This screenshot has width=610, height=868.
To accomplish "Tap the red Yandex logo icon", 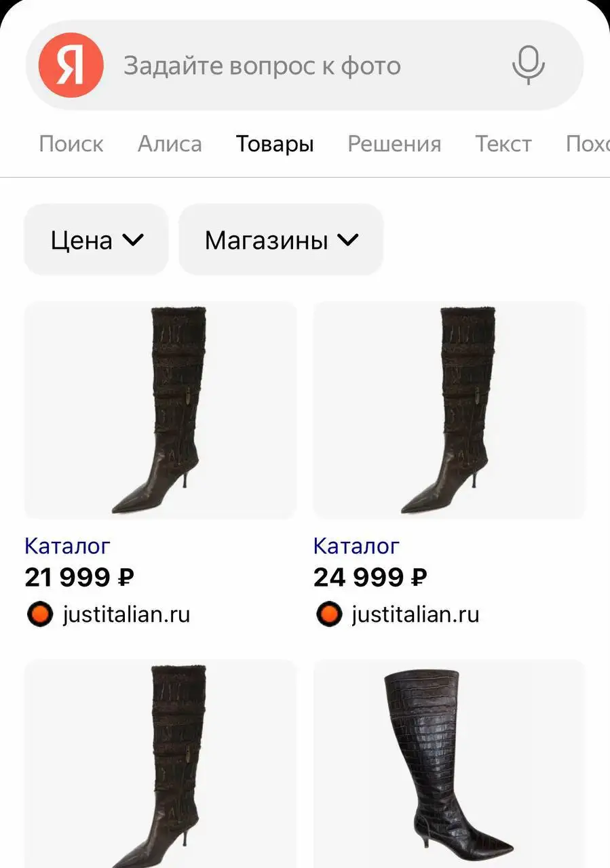I will click(71, 65).
